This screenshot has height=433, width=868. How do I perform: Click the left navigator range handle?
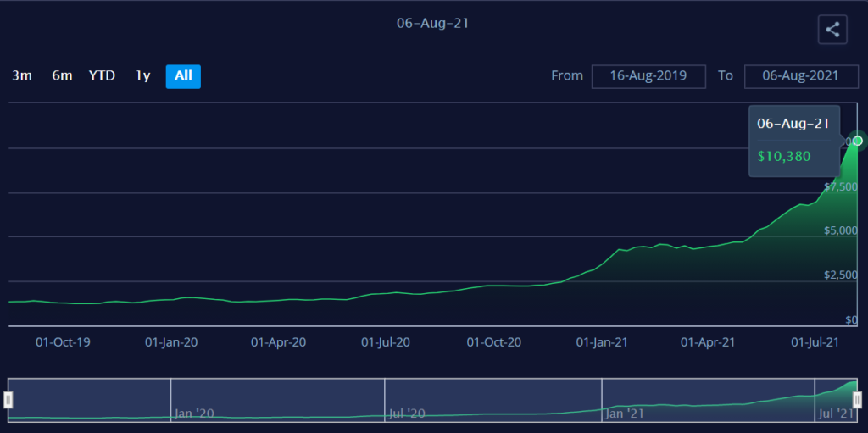point(8,399)
